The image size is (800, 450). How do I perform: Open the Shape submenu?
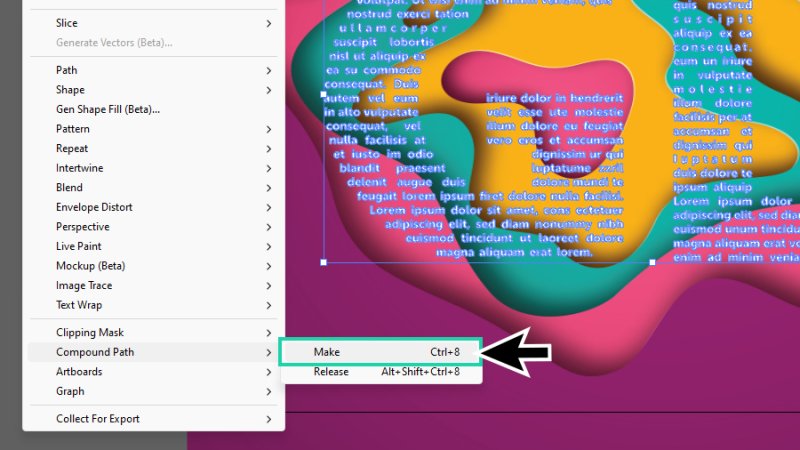point(154,90)
